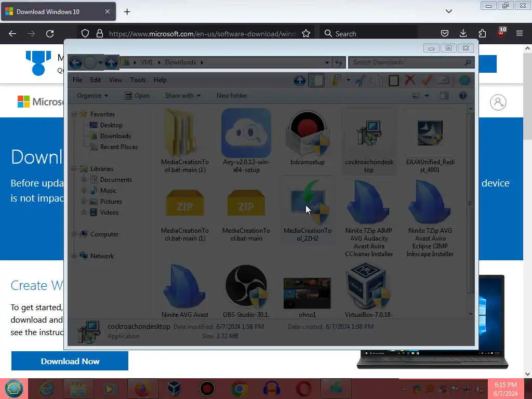Image resolution: width=532 pixels, height=399 pixels.
Task: Select the Music library
Action: pyautogui.click(x=104, y=191)
